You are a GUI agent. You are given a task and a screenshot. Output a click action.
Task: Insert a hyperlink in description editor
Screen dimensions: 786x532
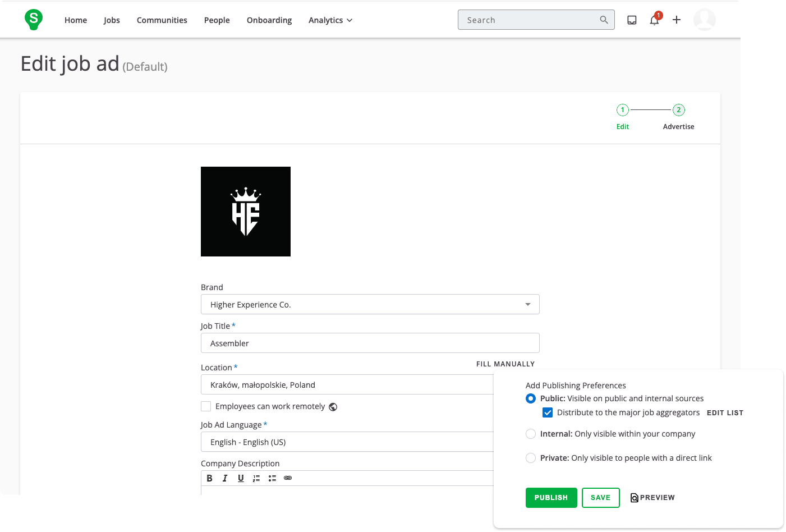tap(288, 478)
